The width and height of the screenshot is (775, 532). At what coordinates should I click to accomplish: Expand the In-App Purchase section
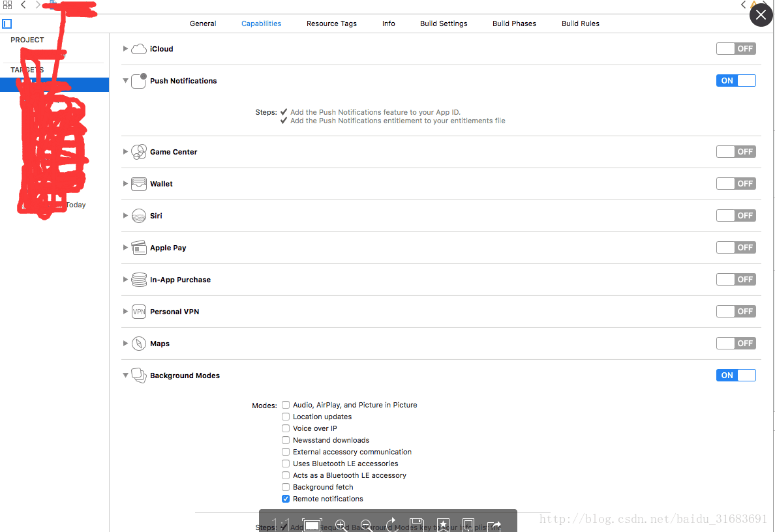[125, 280]
